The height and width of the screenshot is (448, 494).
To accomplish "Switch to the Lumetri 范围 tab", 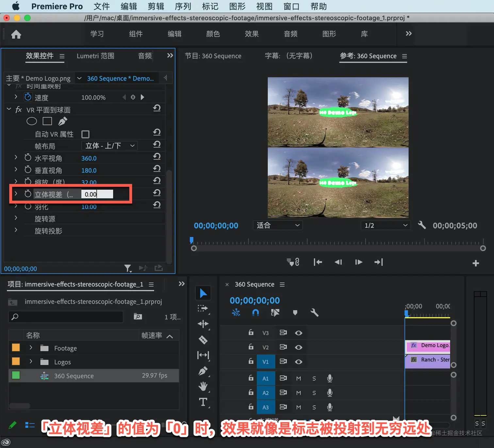I will click(95, 56).
